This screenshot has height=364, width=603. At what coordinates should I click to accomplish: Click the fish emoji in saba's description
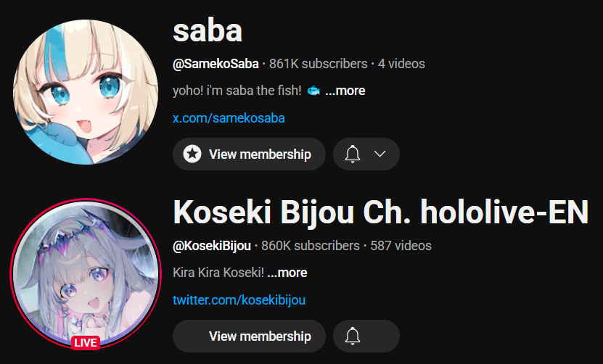tap(313, 91)
